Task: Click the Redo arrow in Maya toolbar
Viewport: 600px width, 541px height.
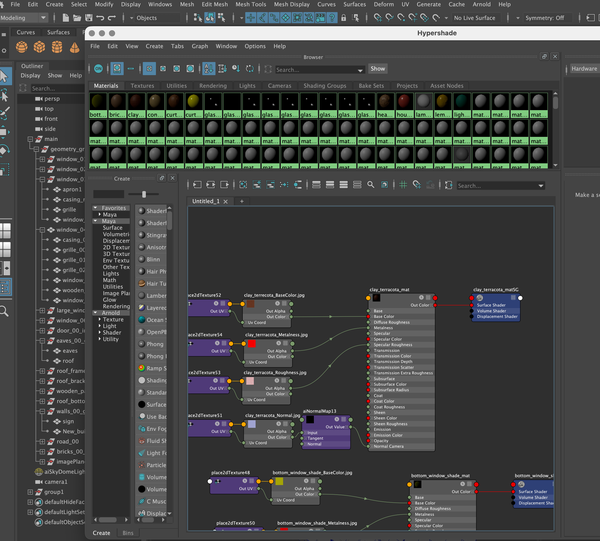Action: click(112, 18)
